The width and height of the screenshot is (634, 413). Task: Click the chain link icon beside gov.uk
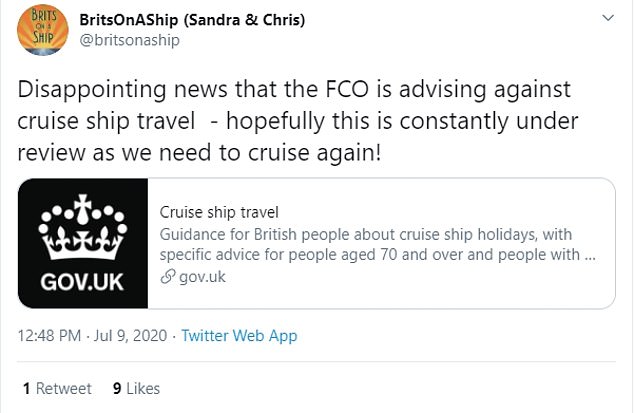[167, 277]
